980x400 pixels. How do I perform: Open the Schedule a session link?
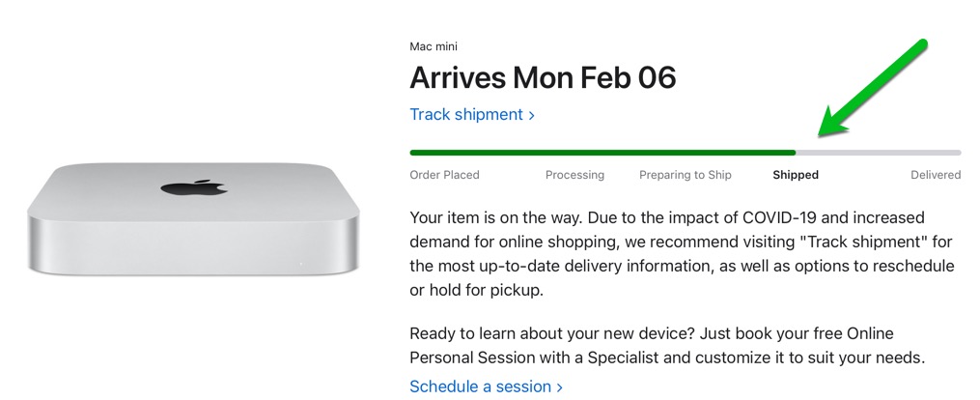click(x=480, y=386)
